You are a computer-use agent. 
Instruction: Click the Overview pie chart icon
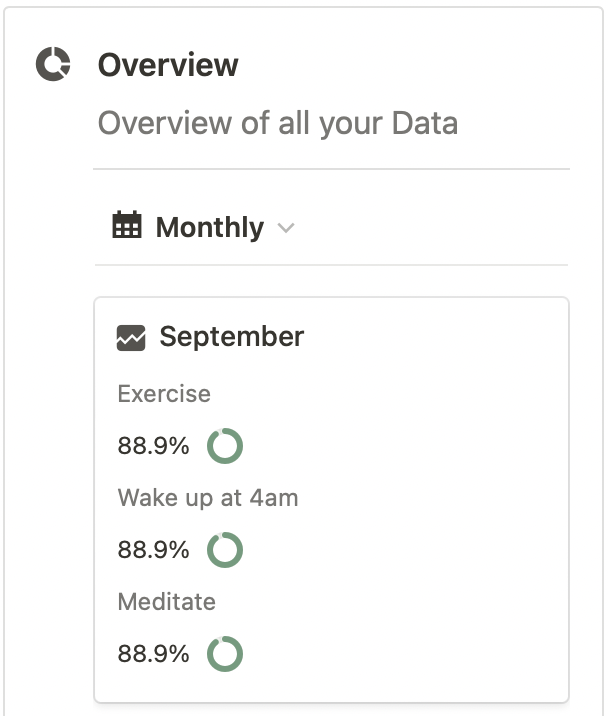(x=53, y=65)
